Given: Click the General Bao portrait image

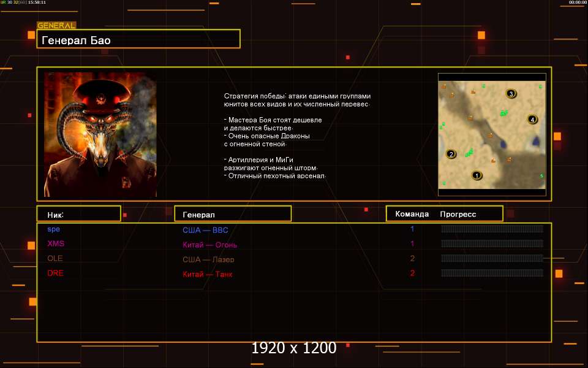Looking at the screenshot, I should tap(100, 135).
